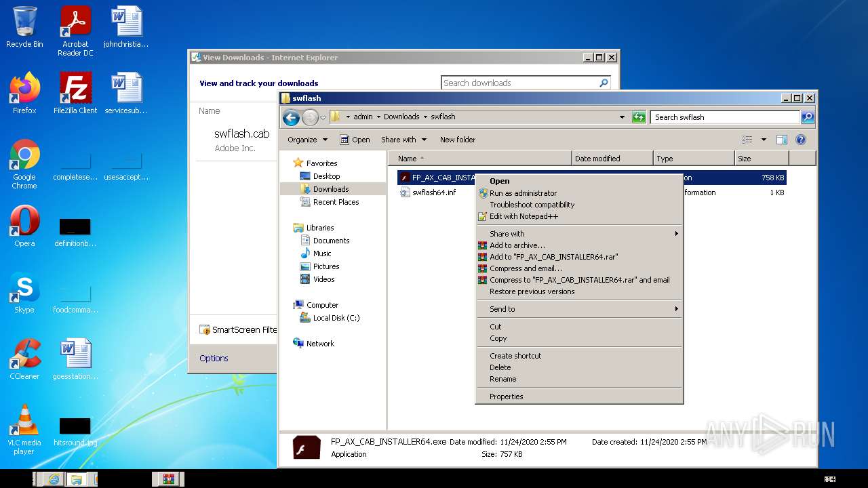Screen dimensions: 868x488
Task: Choose Delete in context menu
Action: pyautogui.click(x=579, y=367)
